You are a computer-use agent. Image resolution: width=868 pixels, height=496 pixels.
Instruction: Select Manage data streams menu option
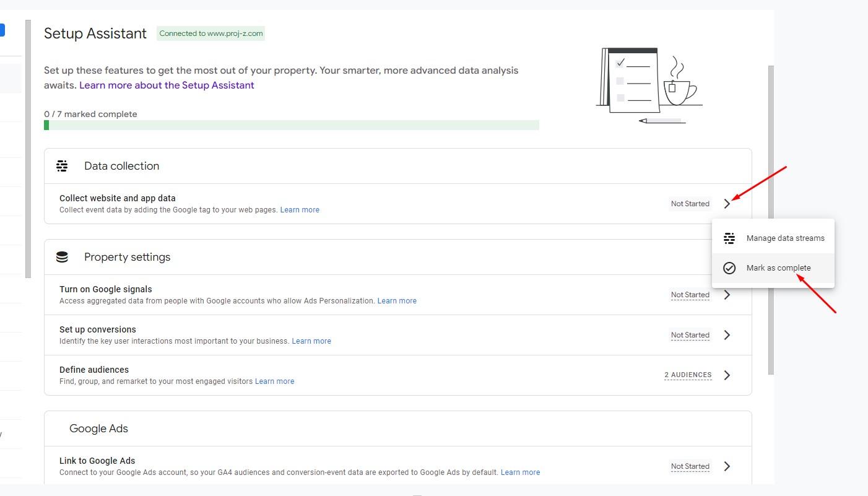click(785, 238)
